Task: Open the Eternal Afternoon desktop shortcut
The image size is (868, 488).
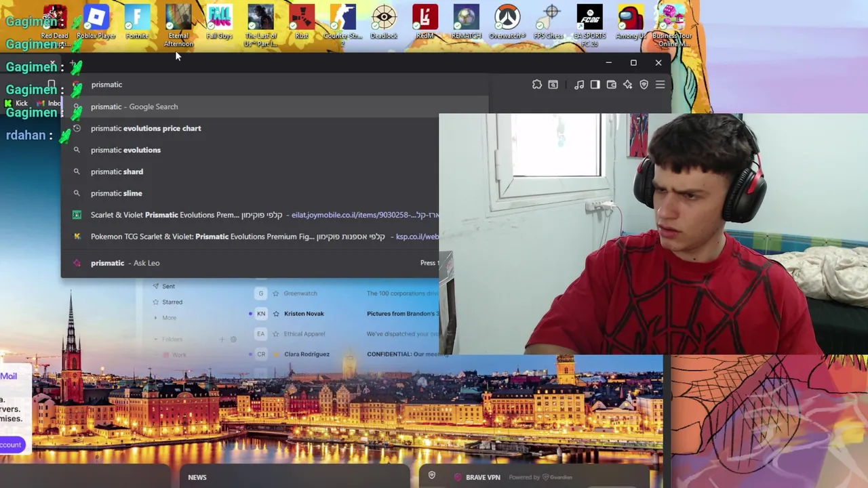Action: tap(178, 26)
